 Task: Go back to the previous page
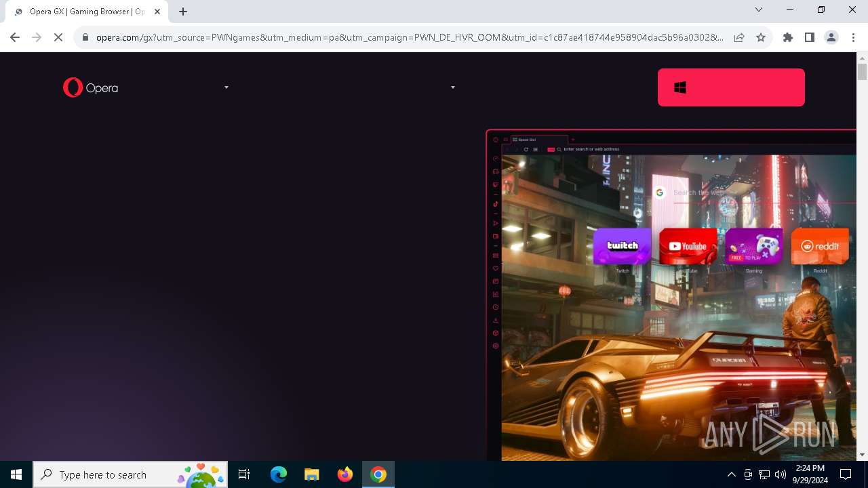15,37
